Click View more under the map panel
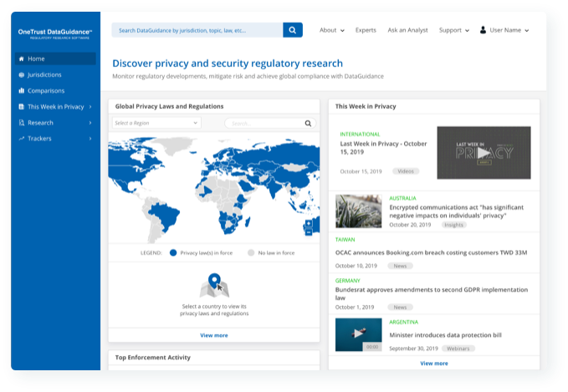 214,335
